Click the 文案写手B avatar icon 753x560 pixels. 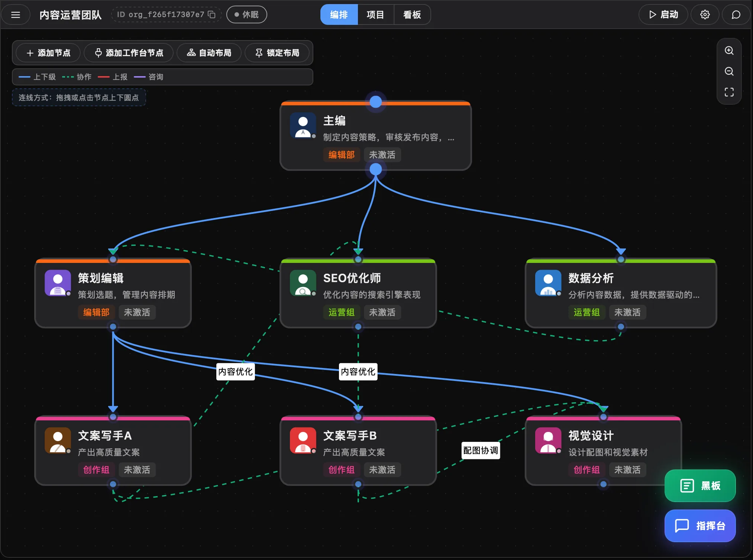pos(303,440)
